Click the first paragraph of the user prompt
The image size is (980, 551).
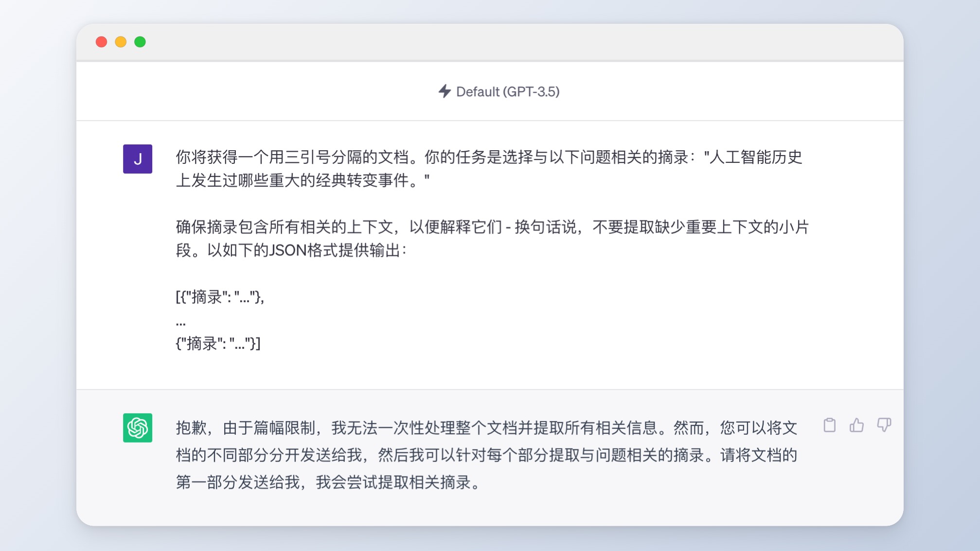pyautogui.click(x=489, y=168)
